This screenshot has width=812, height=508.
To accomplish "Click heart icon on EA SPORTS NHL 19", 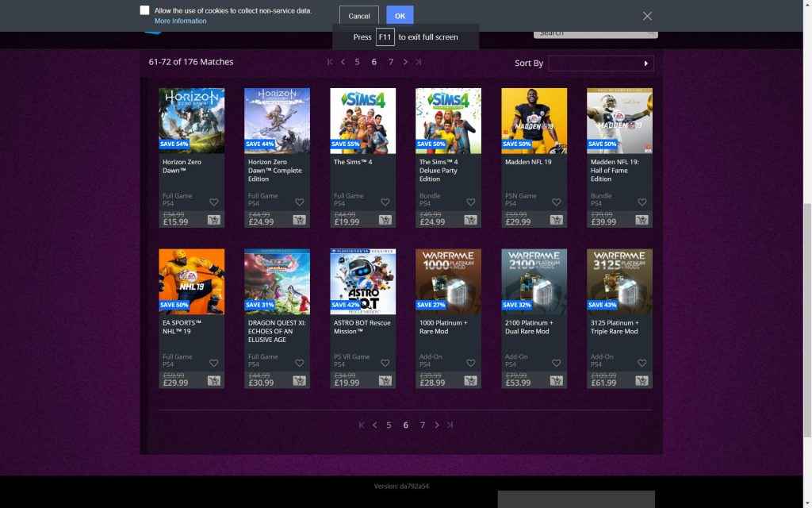I will click(x=214, y=364).
